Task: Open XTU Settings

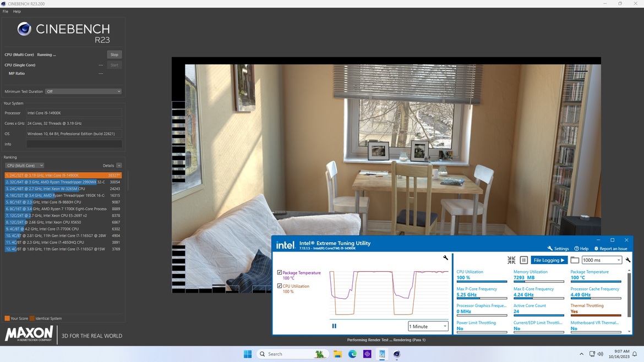Action: [558, 248]
